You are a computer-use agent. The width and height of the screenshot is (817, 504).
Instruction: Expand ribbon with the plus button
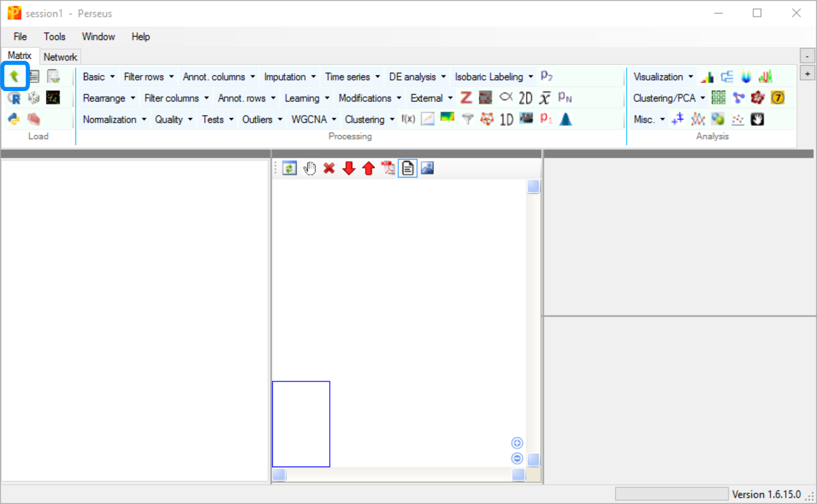click(x=807, y=74)
